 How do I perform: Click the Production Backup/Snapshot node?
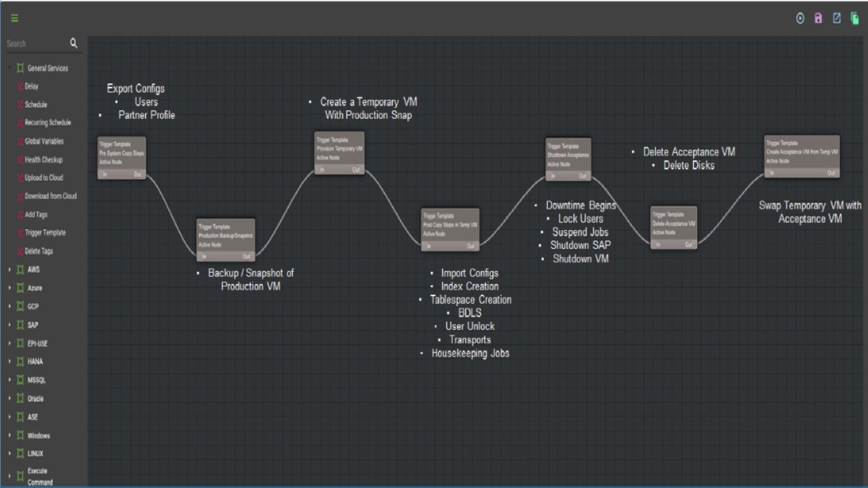(226, 239)
